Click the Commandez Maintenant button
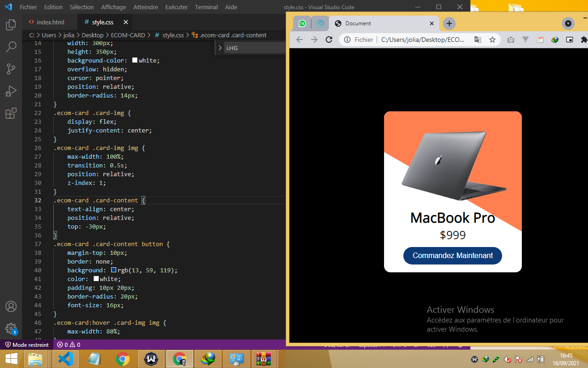Image resolution: width=588 pixels, height=368 pixels. pyautogui.click(x=452, y=256)
